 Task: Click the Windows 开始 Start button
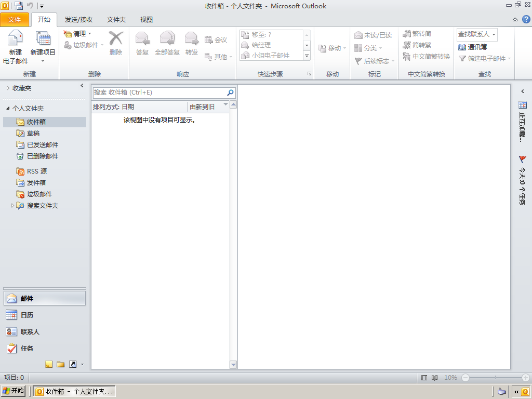click(14, 391)
